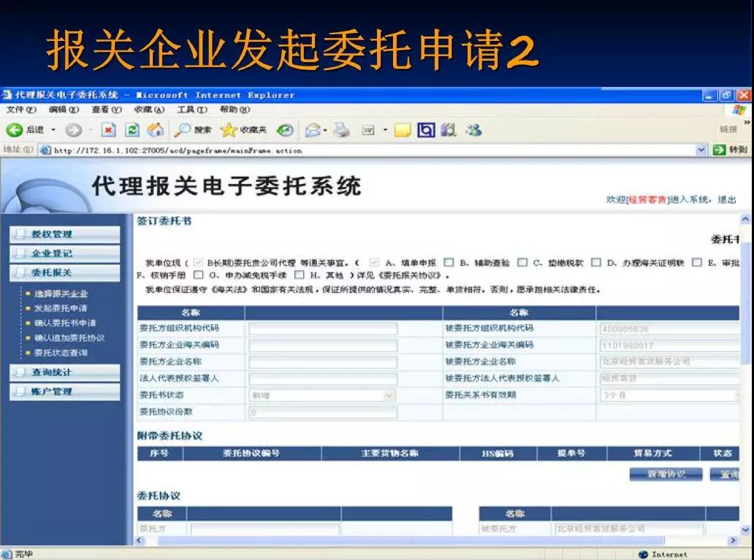Image resolution: width=754 pixels, height=560 pixels.
Task: Open the 编辑 menu
Action: click(x=64, y=110)
